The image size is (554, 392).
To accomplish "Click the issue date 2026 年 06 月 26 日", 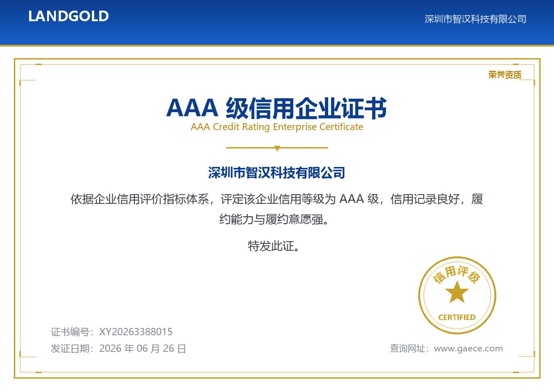I will pos(143,349).
